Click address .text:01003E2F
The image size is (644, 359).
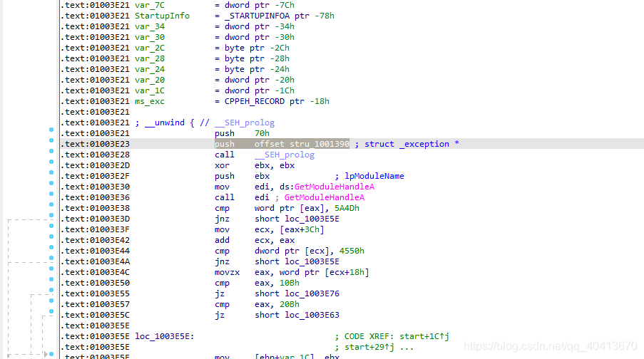(x=95, y=176)
